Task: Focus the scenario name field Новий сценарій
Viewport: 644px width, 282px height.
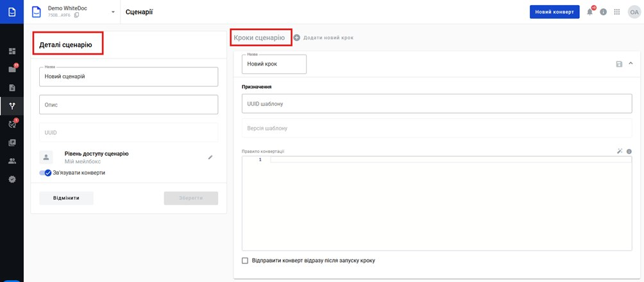Action: (x=128, y=77)
